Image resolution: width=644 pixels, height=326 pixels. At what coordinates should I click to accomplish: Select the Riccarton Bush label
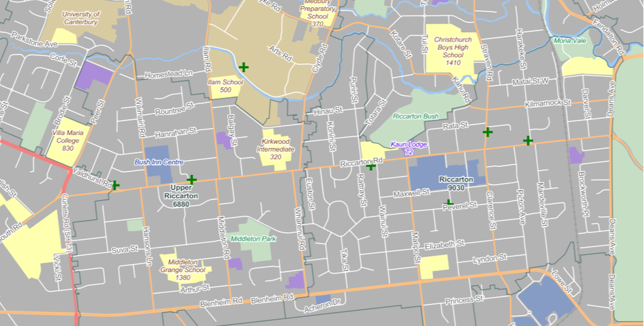click(x=416, y=116)
